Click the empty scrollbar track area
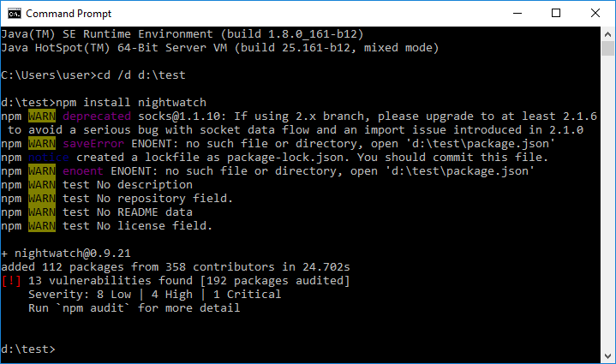The height and width of the screenshot is (364, 616). 607,202
